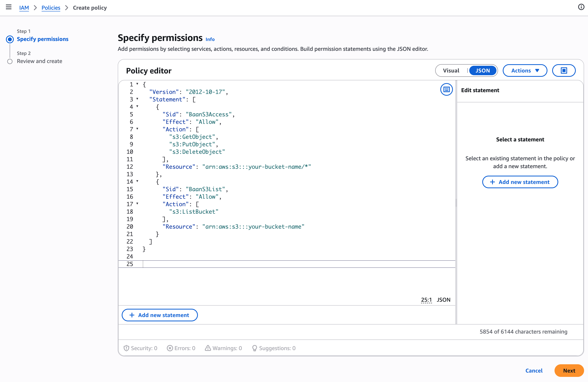Collapse the first statement block on line 4
This screenshot has width=588, height=382.
pos(137,106)
